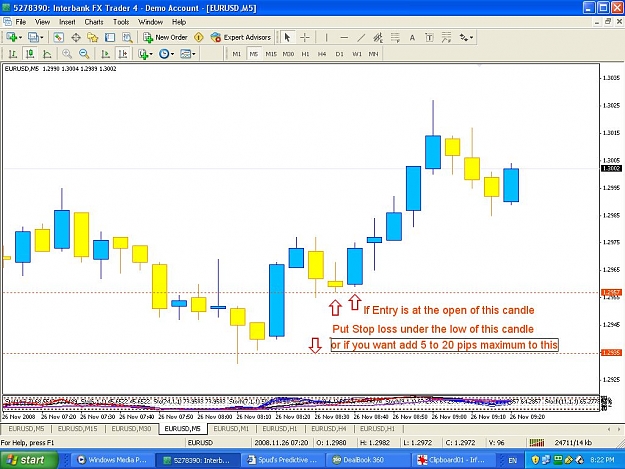Viewport: 625px width, 469px height.
Task: Switch chart to Bar Chart mode
Action: click(13, 53)
